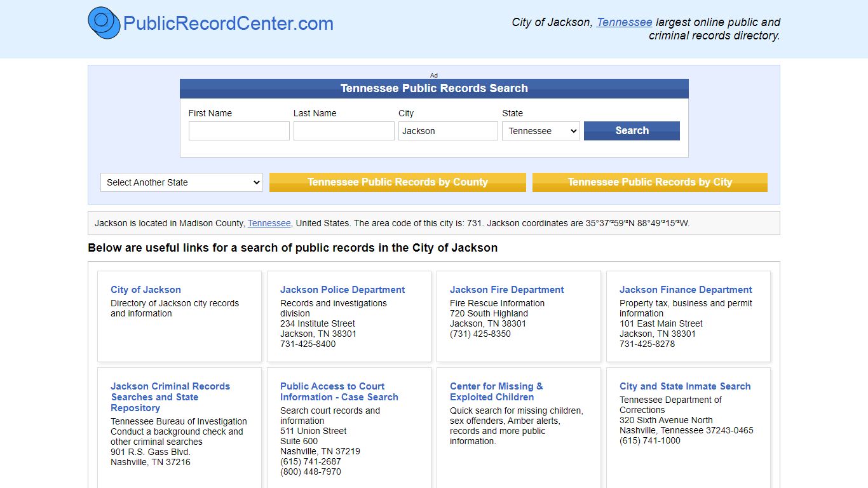Open Jackson Fire Department link
Image resolution: width=868 pixels, height=488 pixels.
[507, 290]
